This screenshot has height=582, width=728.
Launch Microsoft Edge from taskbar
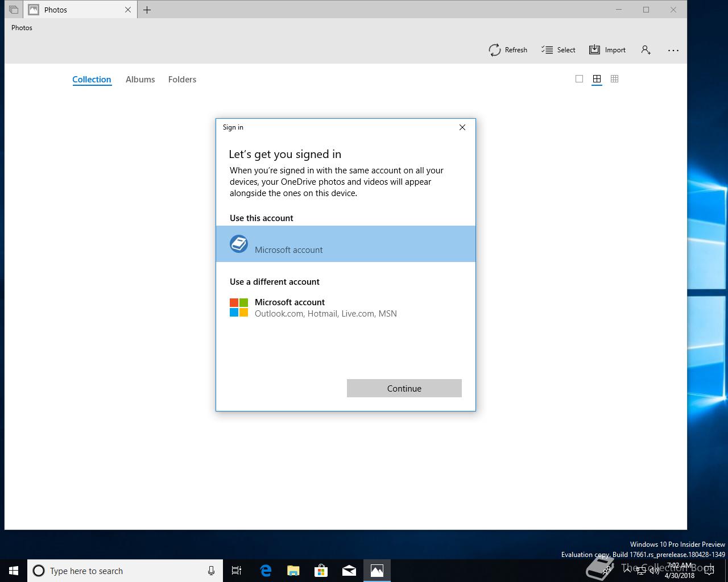click(266, 571)
